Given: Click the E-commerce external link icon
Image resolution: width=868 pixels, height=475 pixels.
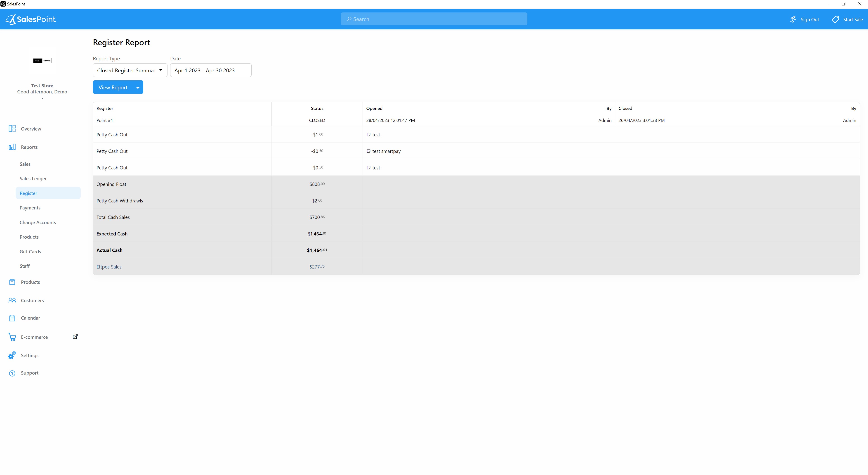Looking at the screenshot, I should point(75,336).
